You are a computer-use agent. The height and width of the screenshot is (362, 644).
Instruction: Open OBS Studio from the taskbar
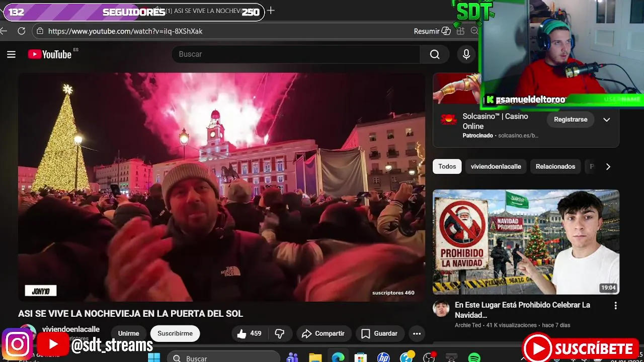(429, 358)
